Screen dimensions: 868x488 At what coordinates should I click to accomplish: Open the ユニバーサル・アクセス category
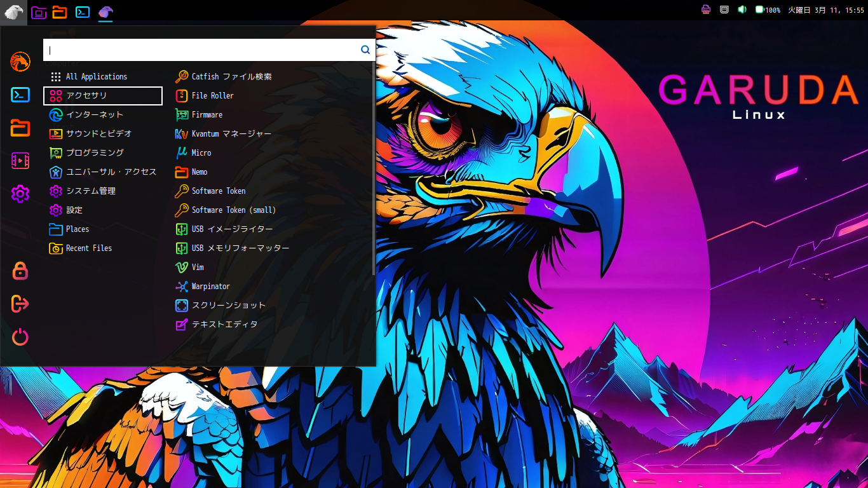pos(103,172)
